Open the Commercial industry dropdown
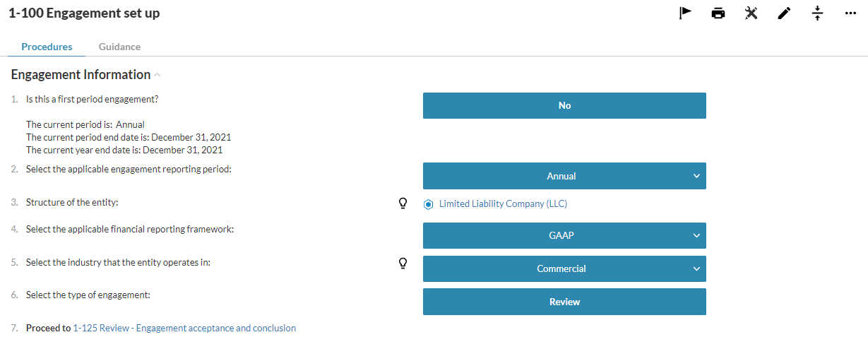 pos(564,268)
